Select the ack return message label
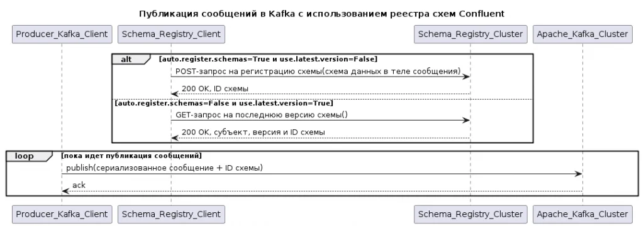Image resolution: width=644 pixels, height=226 pixels. click(x=79, y=185)
